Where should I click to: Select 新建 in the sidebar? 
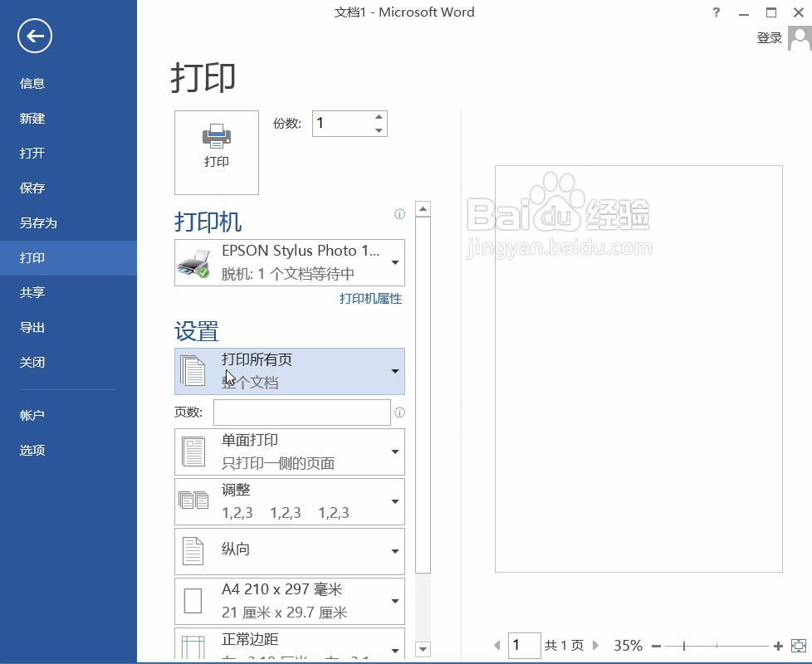pyautogui.click(x=32, y=119)
